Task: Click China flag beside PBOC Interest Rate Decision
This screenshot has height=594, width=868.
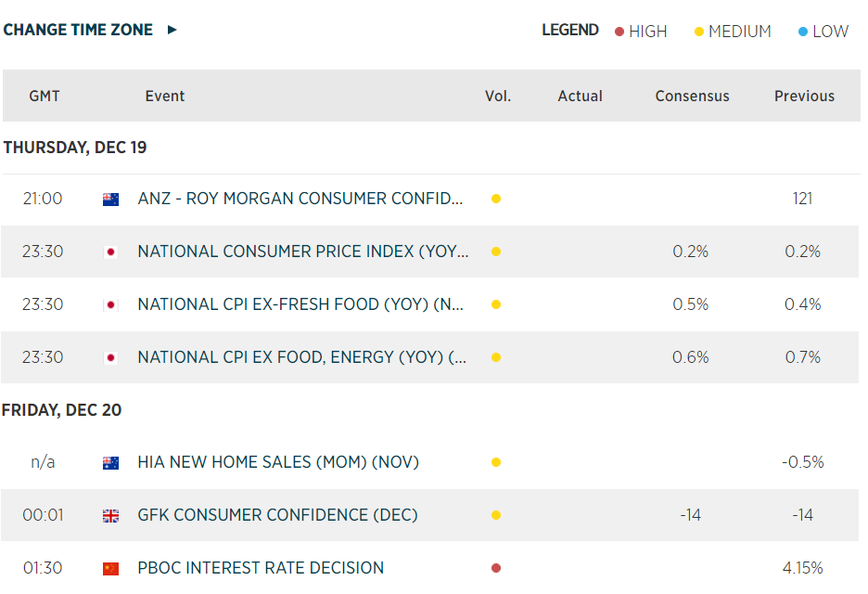Action: (x=110, y=568)
